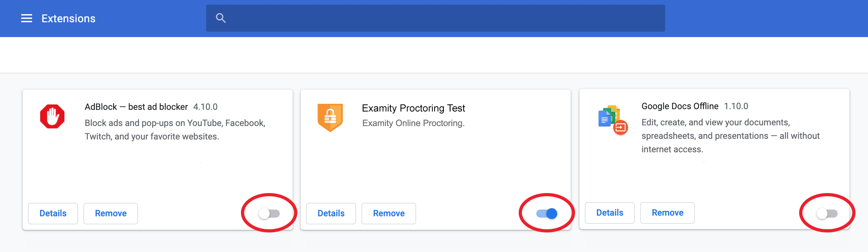Click the Examity orange shield icon
The width and height of the screenshot is (868, 252).
[330, 118]
